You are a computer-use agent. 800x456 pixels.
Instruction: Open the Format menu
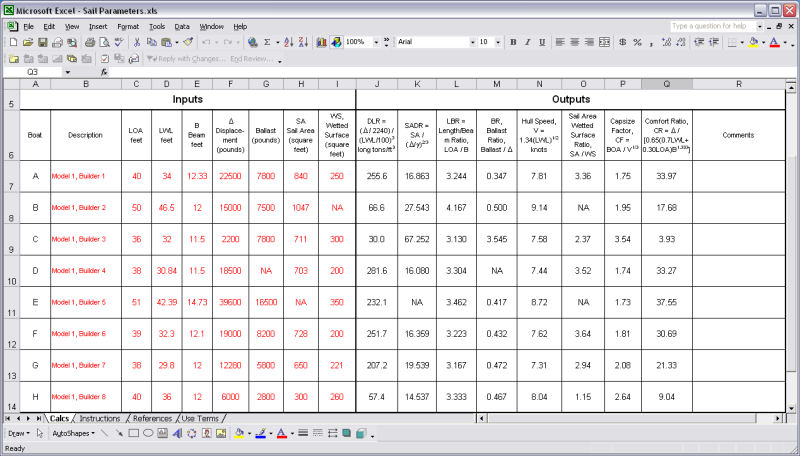(x=128, y=25)
